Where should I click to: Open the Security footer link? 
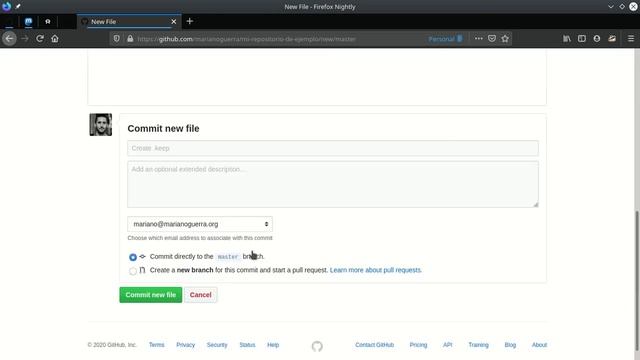(217, 345)
